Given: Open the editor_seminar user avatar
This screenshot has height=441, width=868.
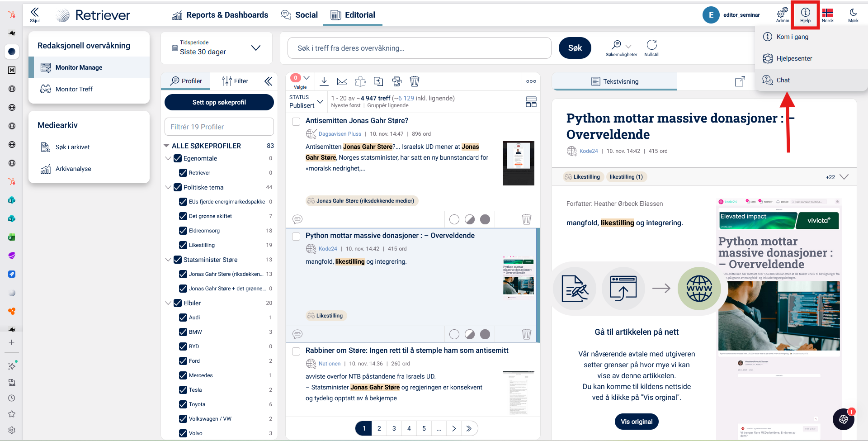Looking at the screenshot, I should click(x=711, y=15).
